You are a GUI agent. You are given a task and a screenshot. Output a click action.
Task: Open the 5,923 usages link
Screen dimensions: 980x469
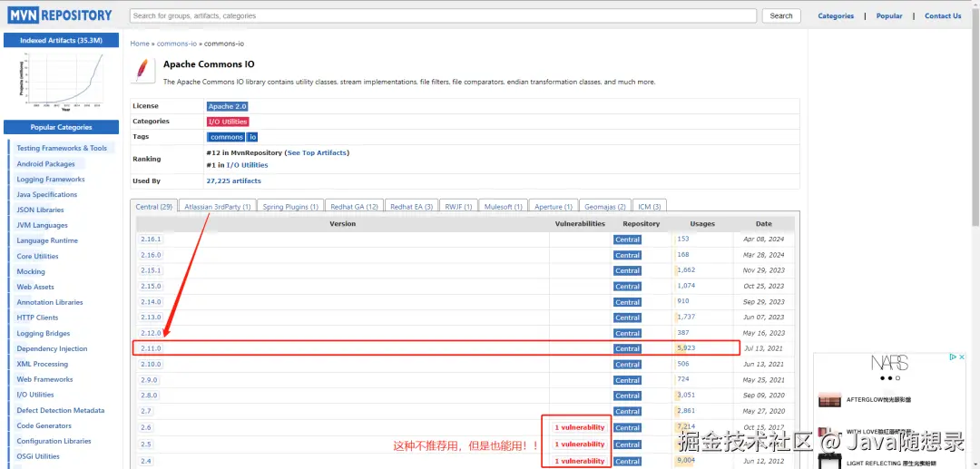tap(686, 347)
